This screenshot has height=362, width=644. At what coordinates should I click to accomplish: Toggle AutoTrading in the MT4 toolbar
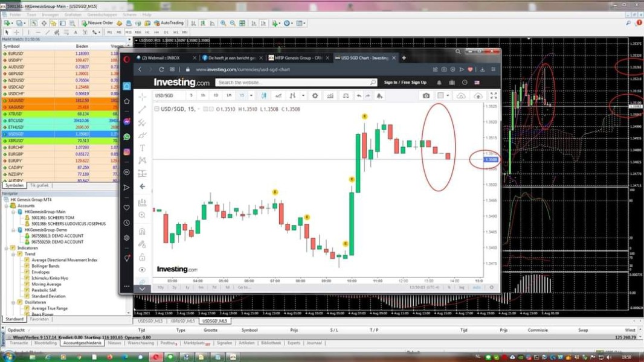169,23
